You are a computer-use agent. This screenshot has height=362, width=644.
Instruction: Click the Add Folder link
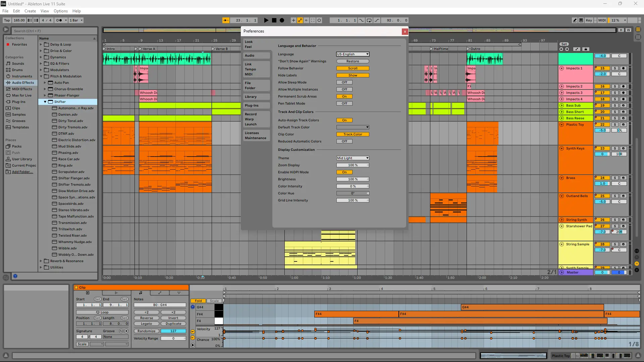[x=22, y=172]
